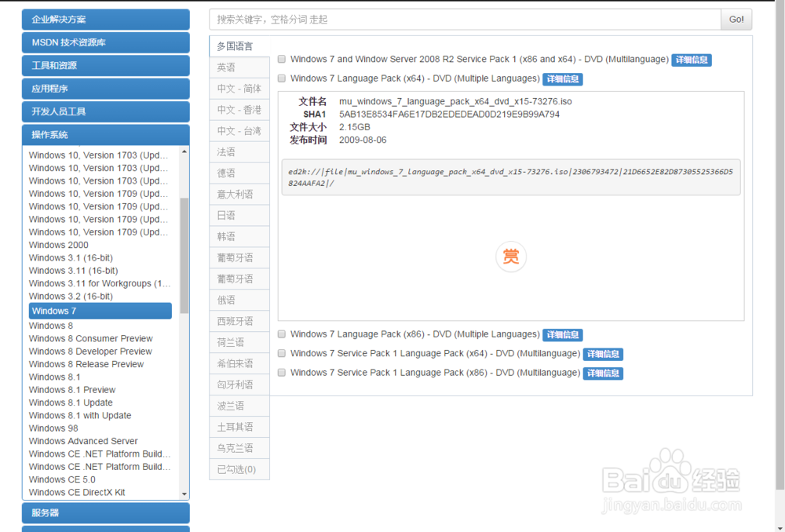Check Windows 7 Service Pack 1 Language Pack (x86) checkbox
The height and width of the screenshot is (532, 785).
(x=282, y=373)
